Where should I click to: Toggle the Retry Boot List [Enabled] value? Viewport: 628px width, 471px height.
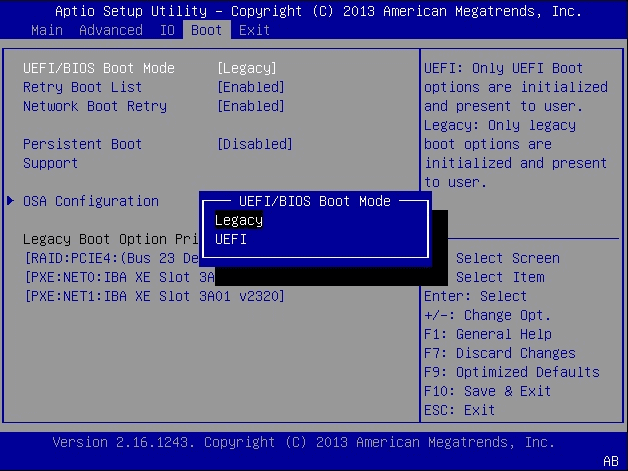click(250, 87)
